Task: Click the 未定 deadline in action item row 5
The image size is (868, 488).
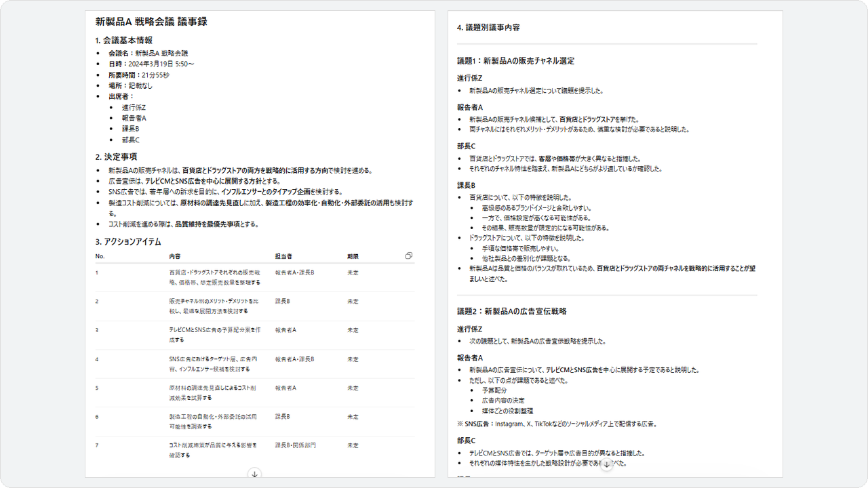Action: (353, 388)
